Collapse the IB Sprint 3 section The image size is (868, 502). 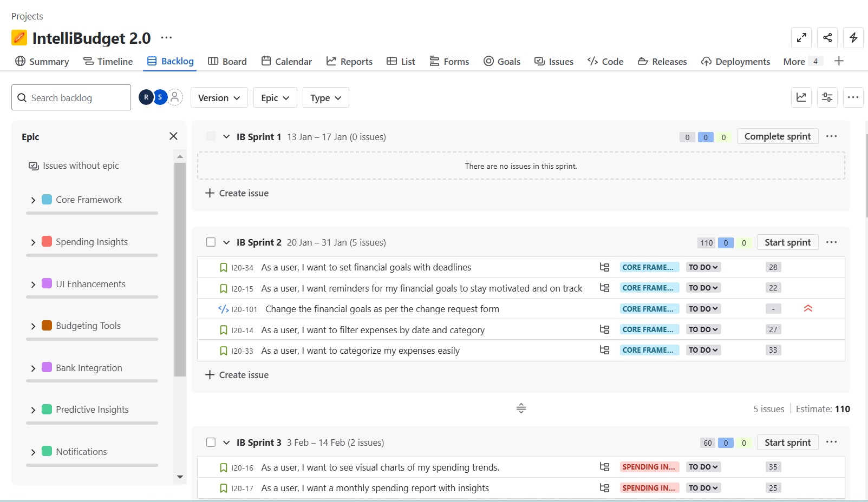click(x=226, y=442)
